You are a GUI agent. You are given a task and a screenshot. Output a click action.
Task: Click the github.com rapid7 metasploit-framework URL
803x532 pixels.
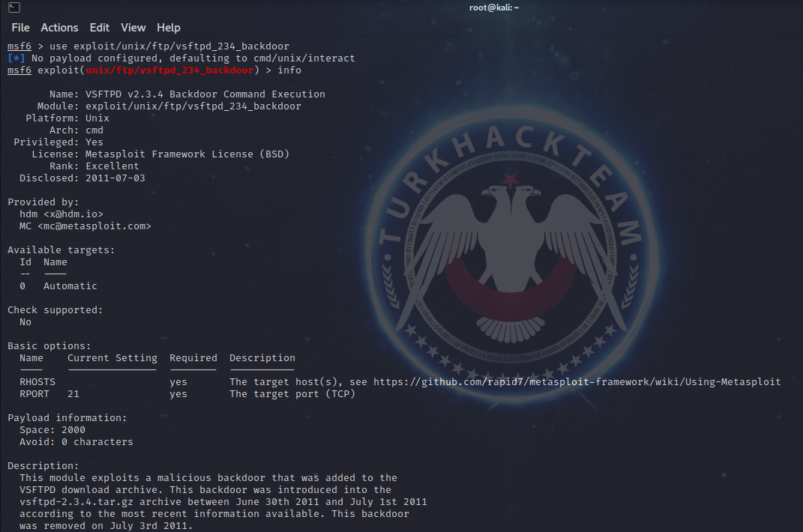[x=577, y=382]
